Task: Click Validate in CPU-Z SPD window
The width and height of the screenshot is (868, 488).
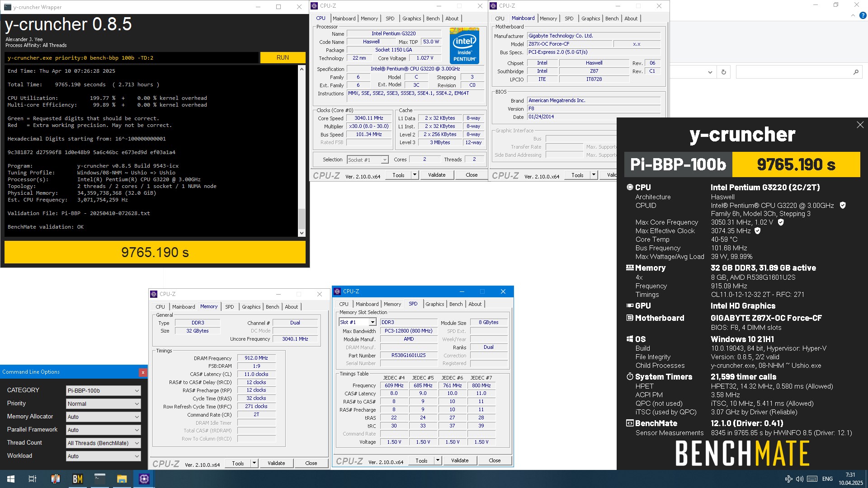Action: coord(460,460)
